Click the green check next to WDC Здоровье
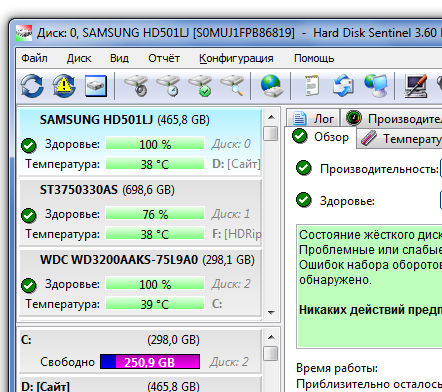The width and height of the screenshot is (442, 392). click(29, 285)
